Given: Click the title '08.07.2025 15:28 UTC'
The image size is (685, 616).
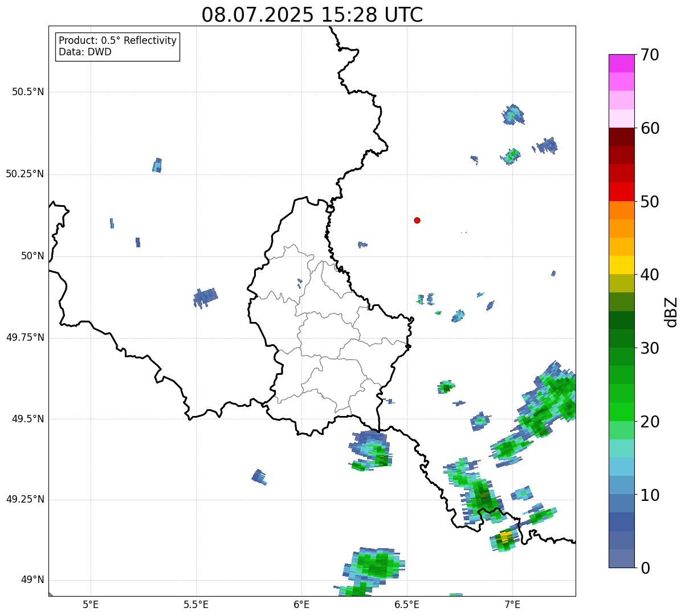Looking at the screenshot, I should tap(312, 15).
